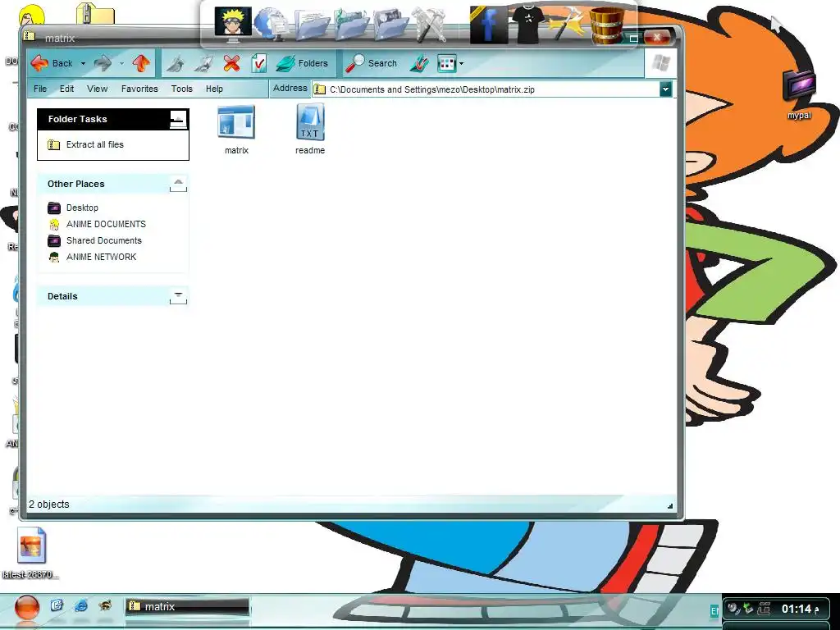Collapse the Other Places panel
The width and height of the screenshot is (840, 630).
click(178, 184)
